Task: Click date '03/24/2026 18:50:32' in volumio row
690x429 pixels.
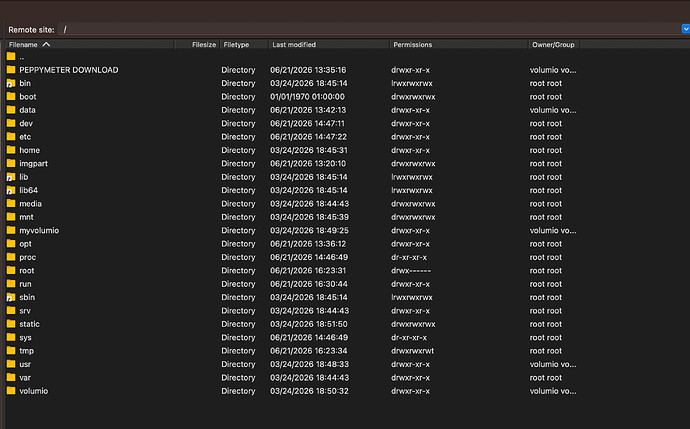Action: click(x=309, y=391)
